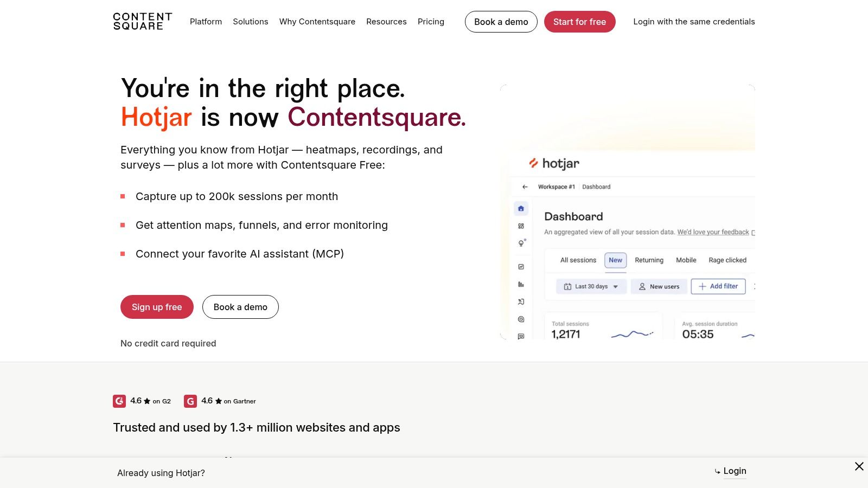Open the Resources menu
This screenshot has width=868, height=488.
(x=386, y=22)
